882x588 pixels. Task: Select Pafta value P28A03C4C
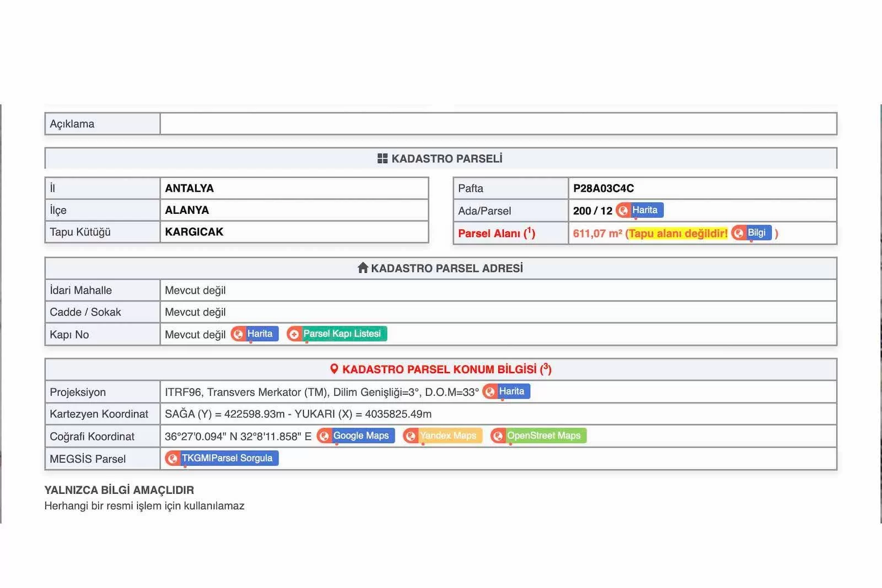pos(604,188)
